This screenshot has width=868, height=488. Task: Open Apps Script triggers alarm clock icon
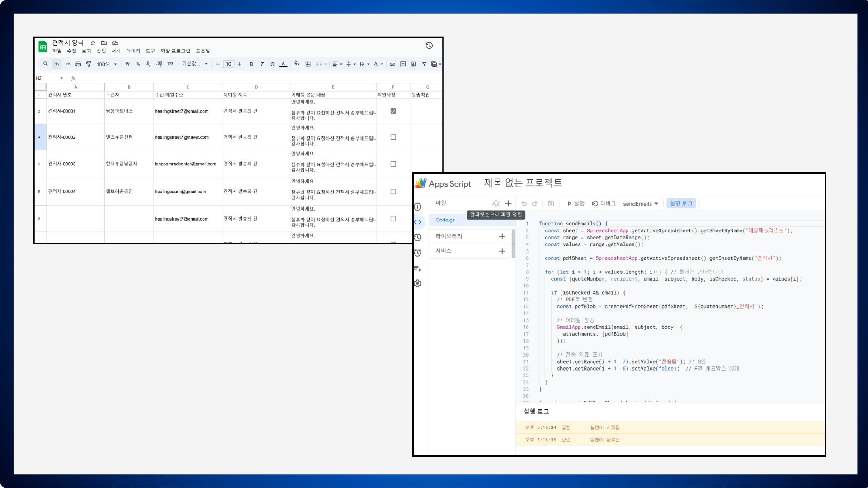click(418, 253)
